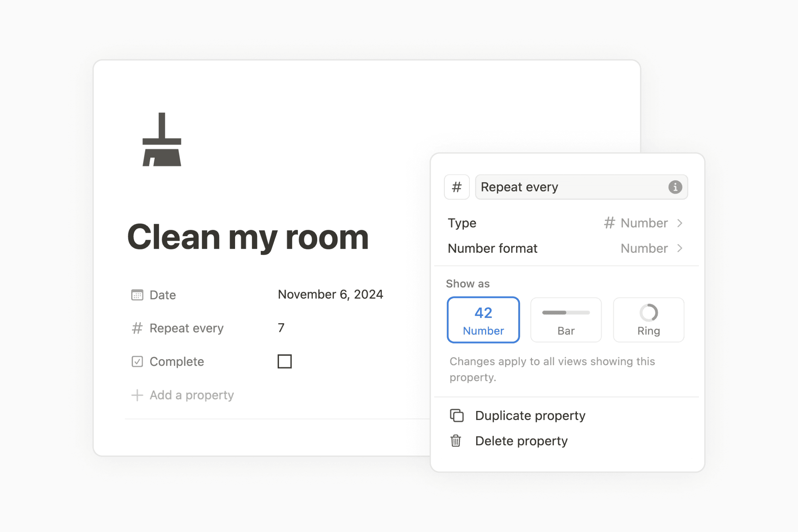Click the Duplicate property icon
Viewport: 798px width, 532px height.
(457, 414)
